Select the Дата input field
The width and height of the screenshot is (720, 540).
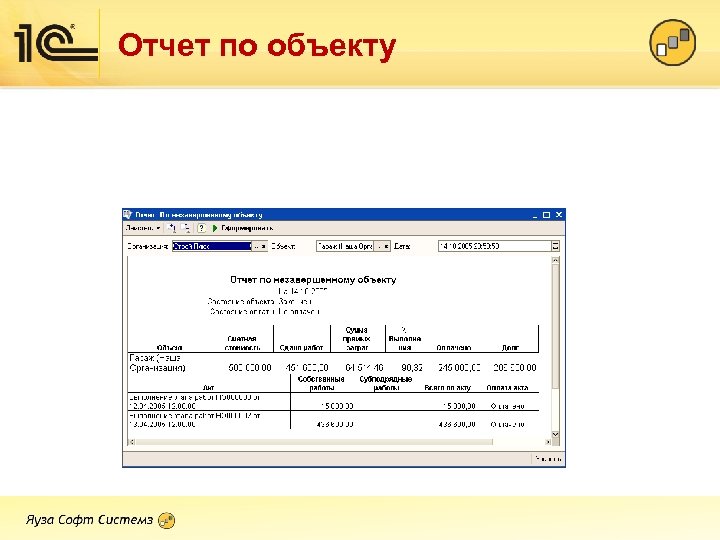point(494,246)
